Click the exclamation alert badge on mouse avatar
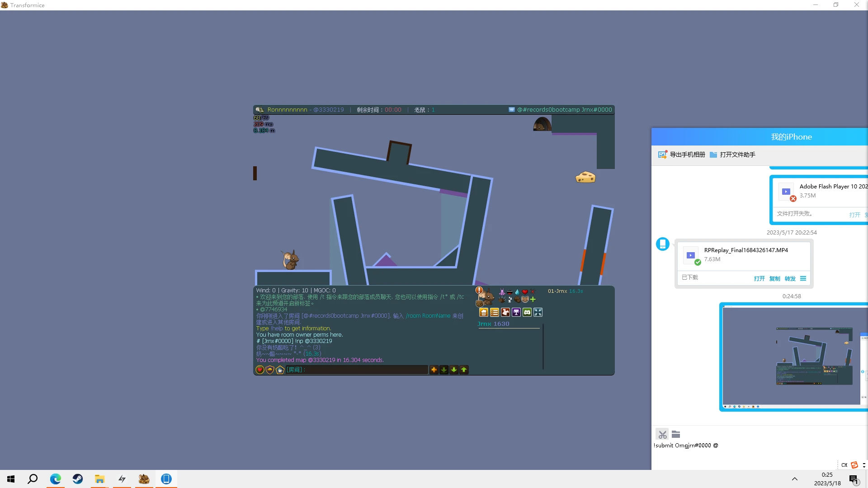 click(x=479, y=290)
